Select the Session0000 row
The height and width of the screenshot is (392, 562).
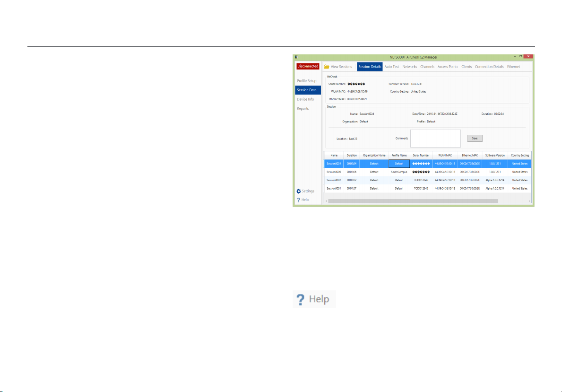pos(428,172)
